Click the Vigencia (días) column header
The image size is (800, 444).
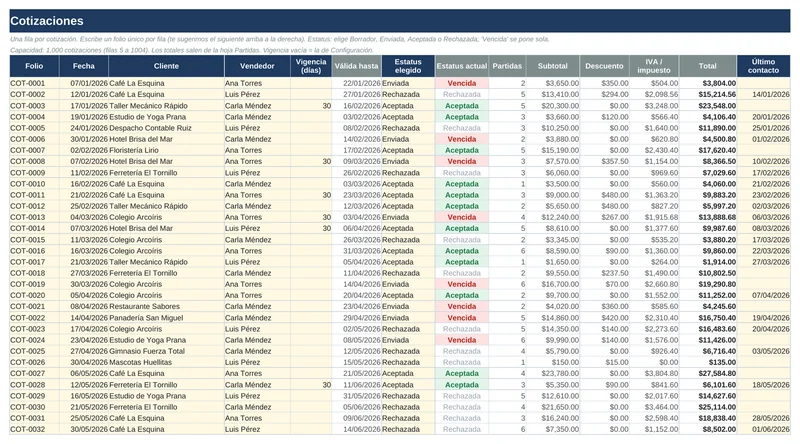(311, 66)
